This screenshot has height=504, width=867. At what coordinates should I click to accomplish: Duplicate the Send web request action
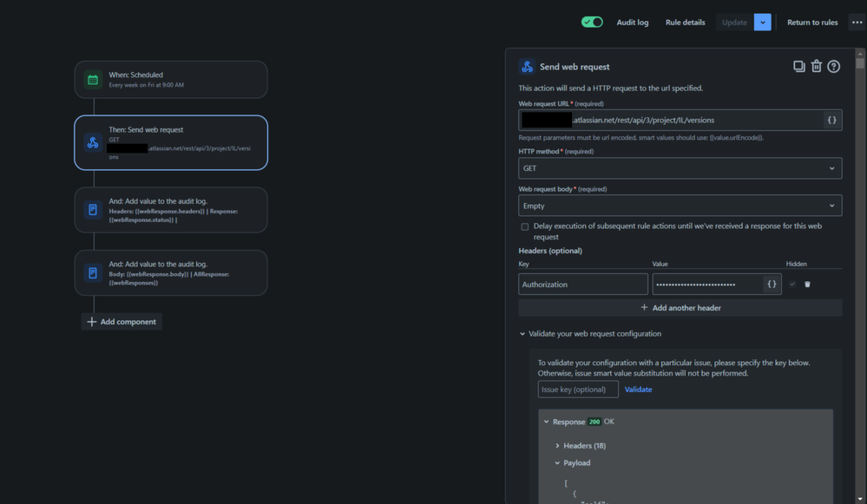[799, 66]
